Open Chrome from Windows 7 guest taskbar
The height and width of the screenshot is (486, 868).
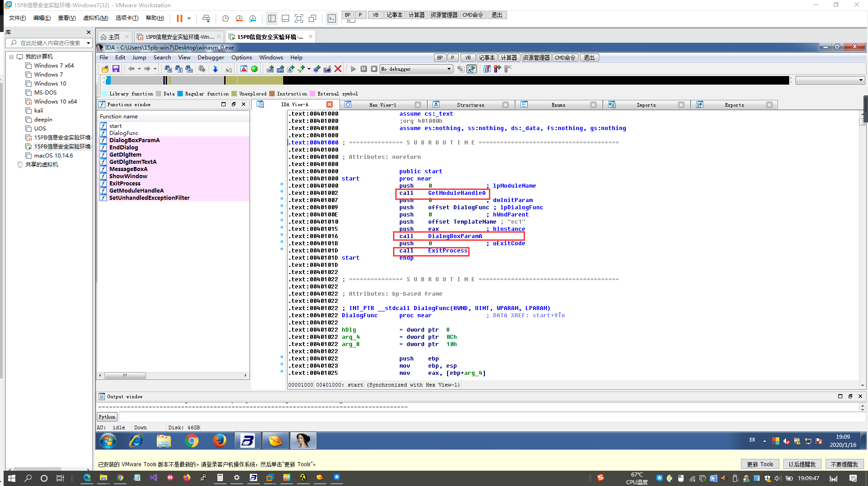191,441
